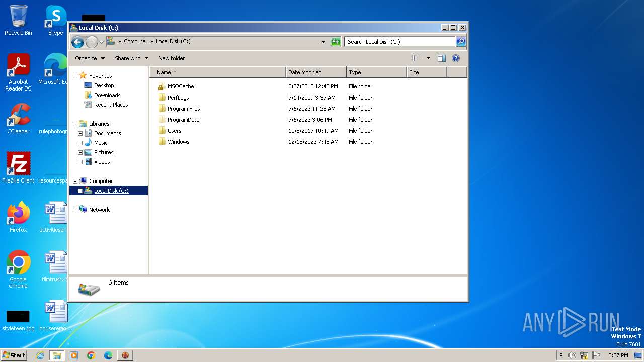Click the Forward navigation arrow
This screenshot has width=644, height=362.
(92, 42)
